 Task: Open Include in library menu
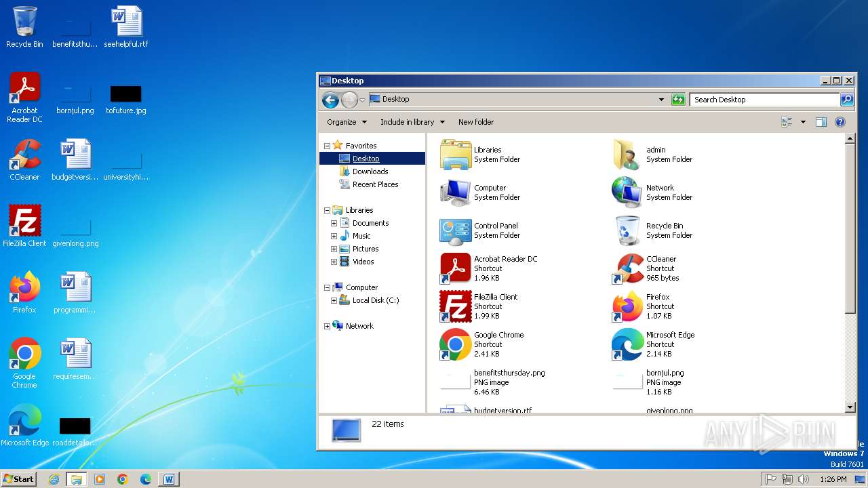click(412, 122)
